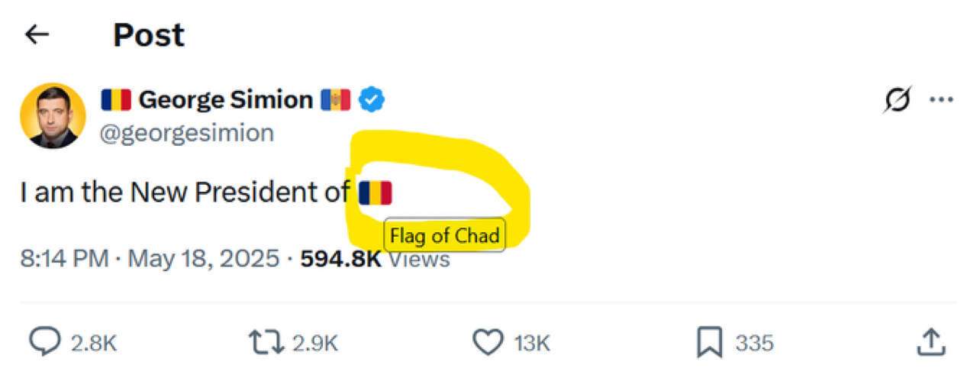
Task: Click the 8:14 PM timestamp
Action: pyautogui.click(x=64, y=259)
